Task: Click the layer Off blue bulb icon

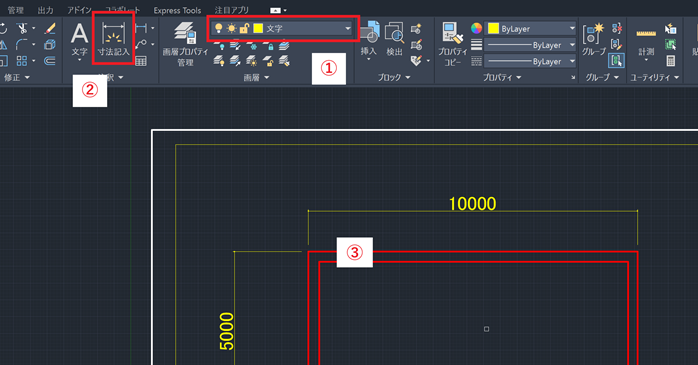Action: [219, 45]
